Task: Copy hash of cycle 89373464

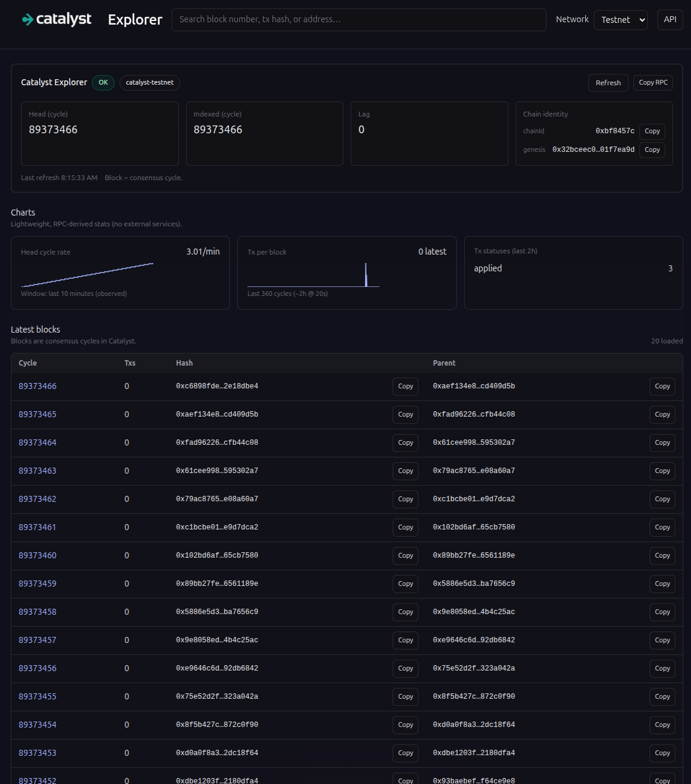Action: coord(405,443)
